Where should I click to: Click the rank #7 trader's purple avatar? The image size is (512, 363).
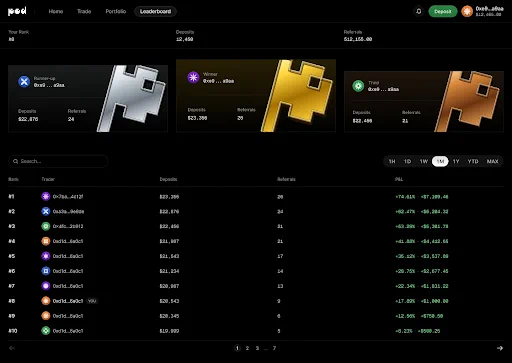[46, 286]
